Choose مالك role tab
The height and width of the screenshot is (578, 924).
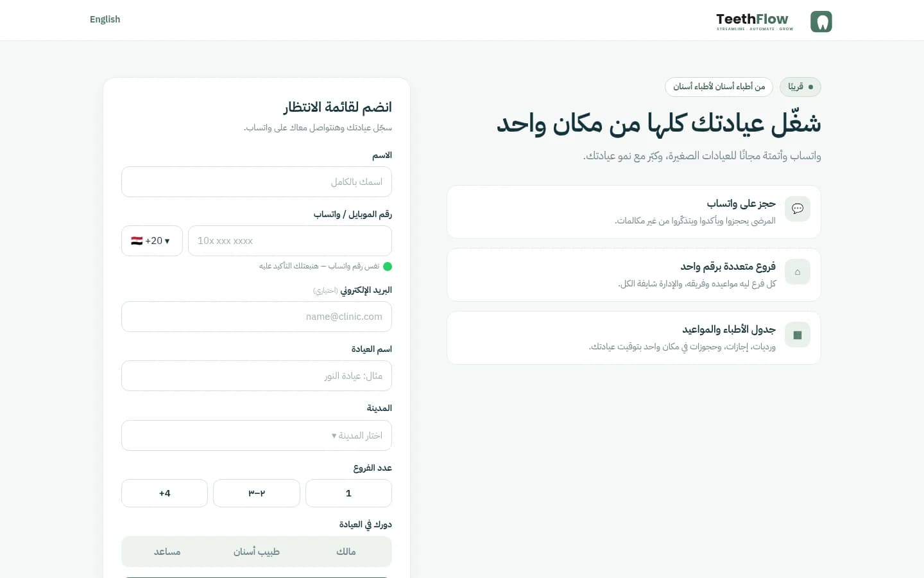point(346,552)
